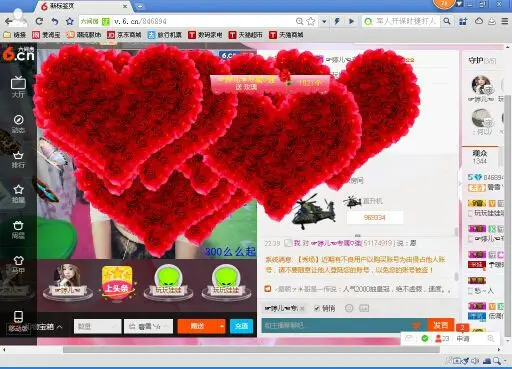Click the lightning bolt toolbar icon
Screen dimensions: 512x369
[x=337, y=21]
